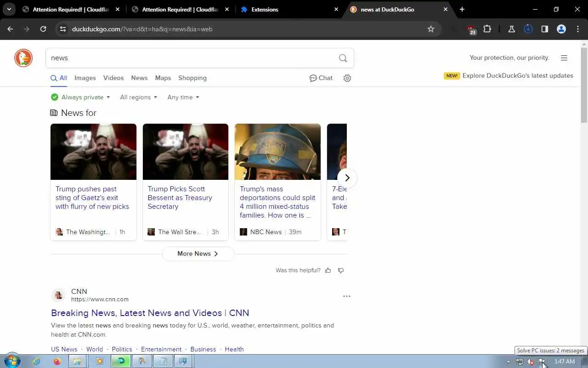Switch to Maps search tab
Viewport: 588px width, 368px height.
click(x=163, y=78)
